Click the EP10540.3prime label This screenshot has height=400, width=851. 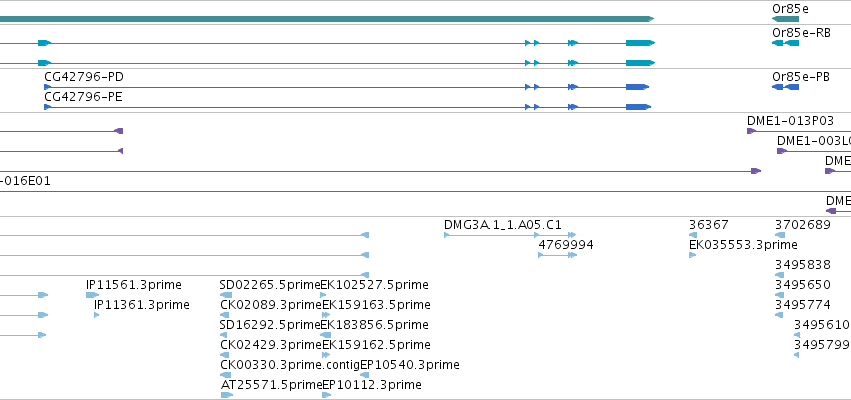pyautogui.click(x=410, y=365)
